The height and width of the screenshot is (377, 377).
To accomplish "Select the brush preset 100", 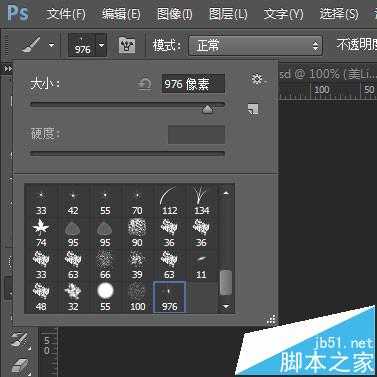I will point(137,298).
